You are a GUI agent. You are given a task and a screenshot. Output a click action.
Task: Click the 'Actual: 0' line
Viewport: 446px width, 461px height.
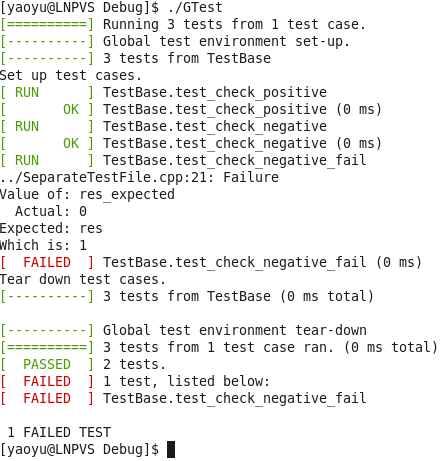51,211
